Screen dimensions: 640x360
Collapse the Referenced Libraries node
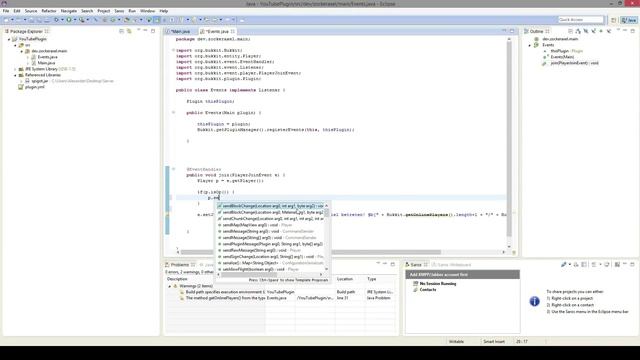16,75
